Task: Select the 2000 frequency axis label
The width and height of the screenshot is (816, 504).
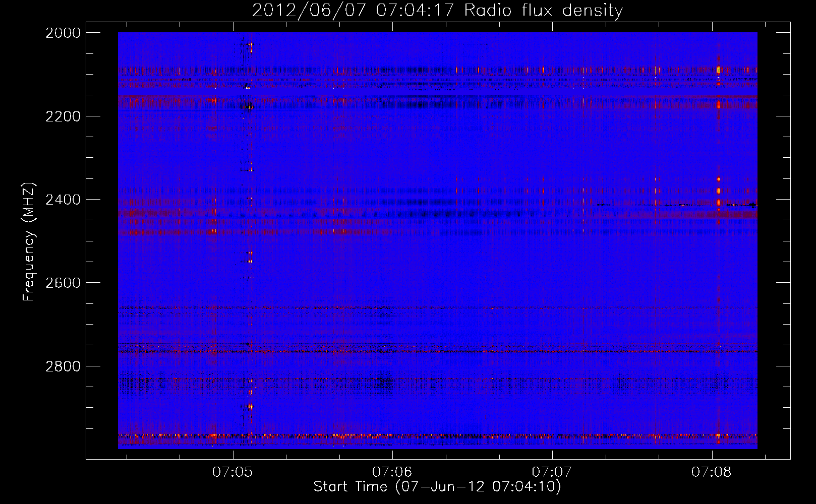Action: tap(63, 33)
